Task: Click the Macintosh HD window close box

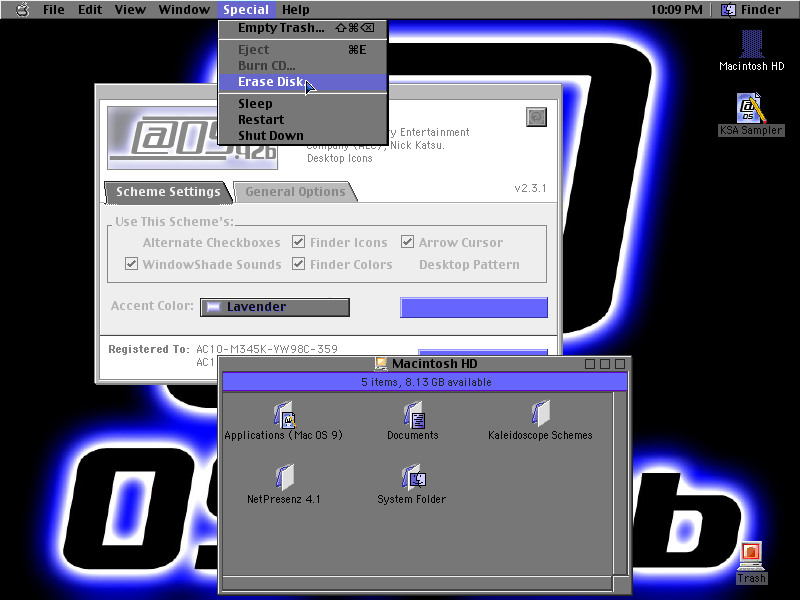Action: 590,364
